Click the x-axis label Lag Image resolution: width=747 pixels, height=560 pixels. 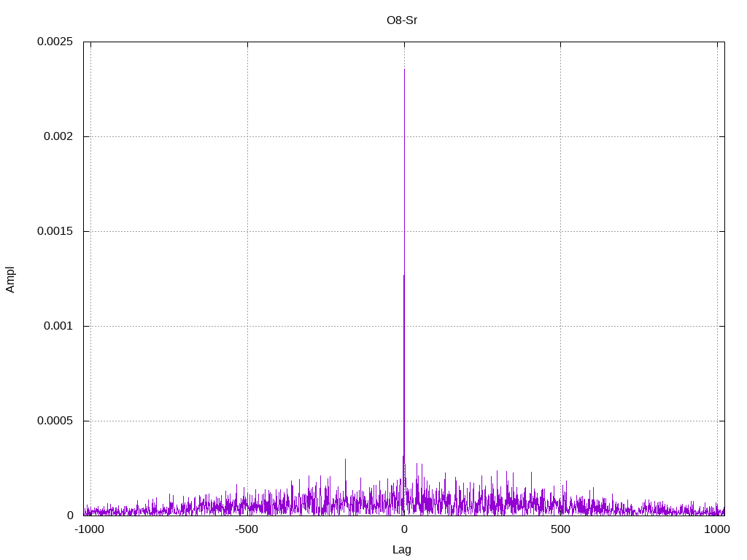pyautogui.click(x=402, y=550)
